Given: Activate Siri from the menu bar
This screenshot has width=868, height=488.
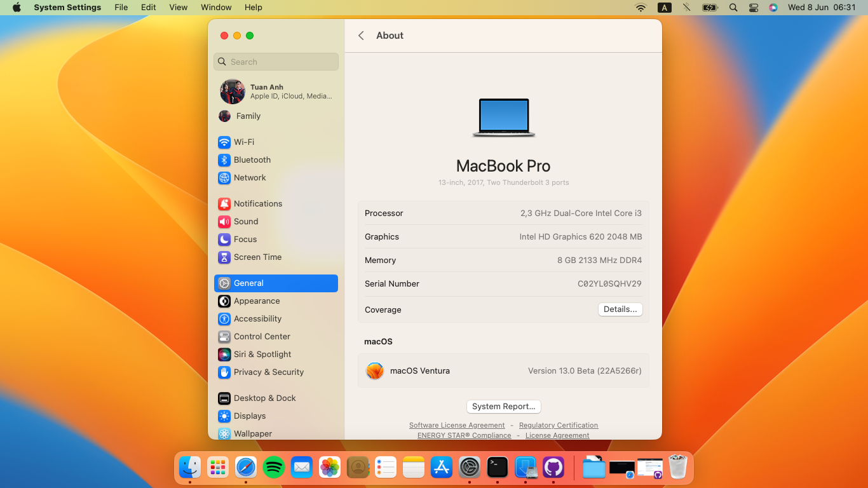Looking at the screenshot, I should [773, 8].
